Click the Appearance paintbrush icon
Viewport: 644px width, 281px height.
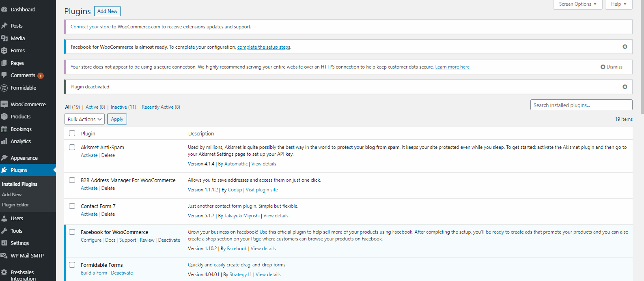(x=4, y=158)
